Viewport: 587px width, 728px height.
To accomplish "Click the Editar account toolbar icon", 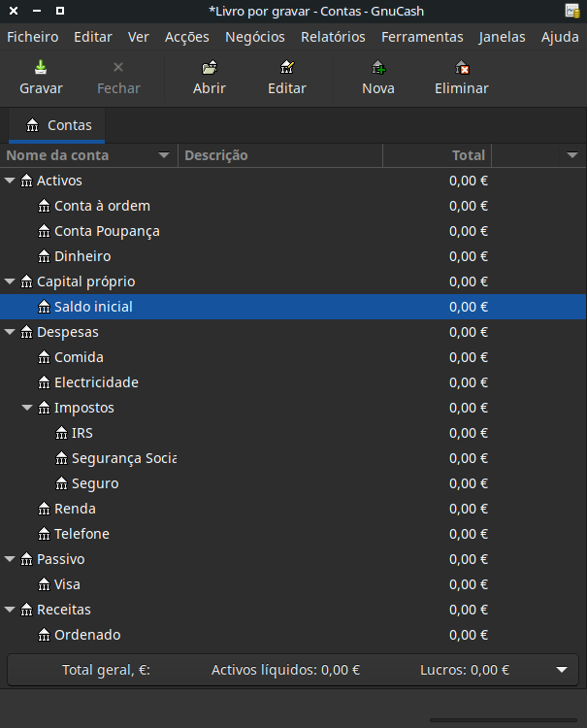I will click(x=286, y=68).
